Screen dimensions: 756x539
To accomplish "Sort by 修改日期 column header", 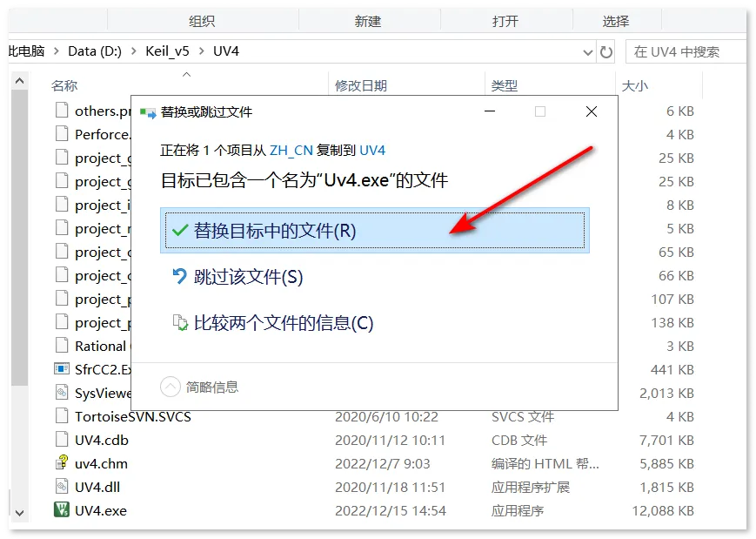I will (361, 86).
